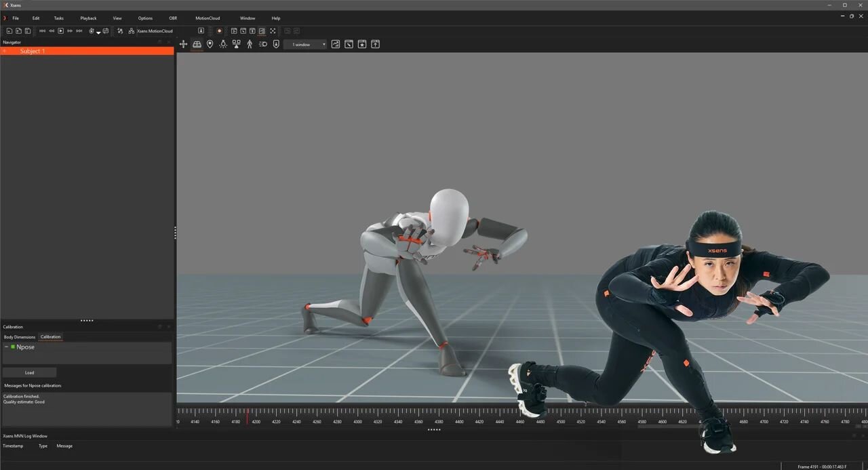868x470 pixels.
Task: Click the Xsens MotionCloud toolbar icon
Action: point(131,31)
